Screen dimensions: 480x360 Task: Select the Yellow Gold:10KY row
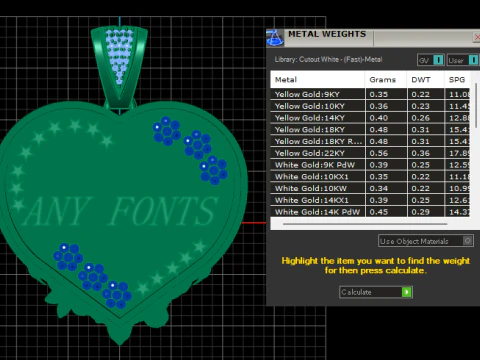click(x=370, y=106)
